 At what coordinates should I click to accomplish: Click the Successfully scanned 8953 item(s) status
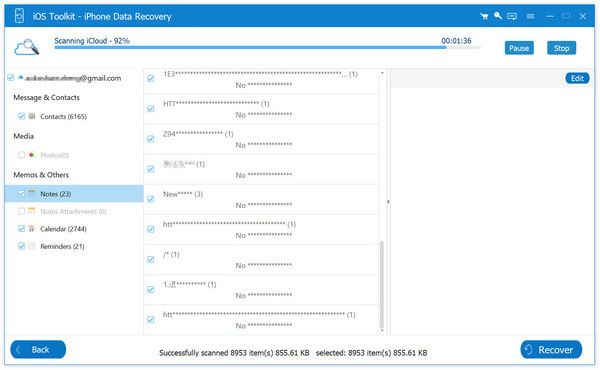(x=234, y=353)
